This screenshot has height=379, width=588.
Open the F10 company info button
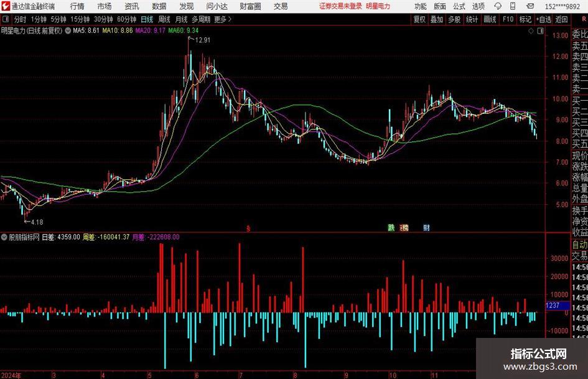tap(508, 19)
